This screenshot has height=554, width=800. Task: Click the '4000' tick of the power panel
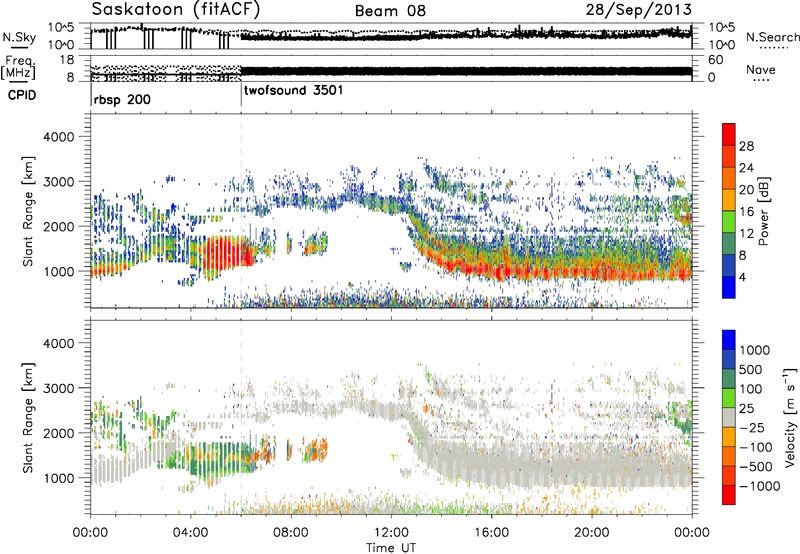coord(58,137)
